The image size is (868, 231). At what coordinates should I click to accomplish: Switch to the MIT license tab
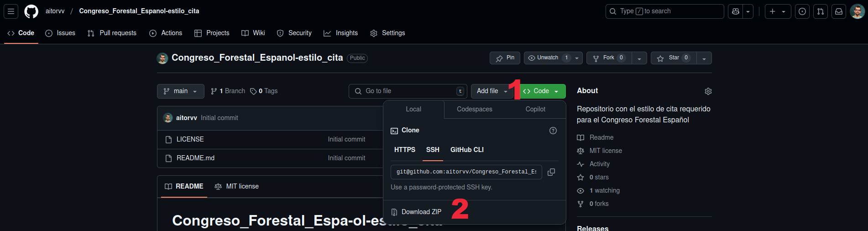(x=237, y=186)
